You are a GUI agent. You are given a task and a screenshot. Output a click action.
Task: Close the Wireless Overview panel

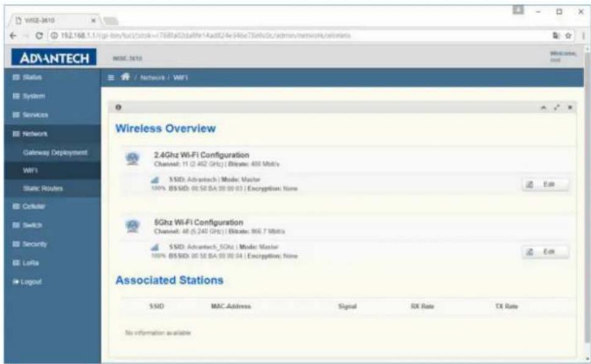pos(570,107)
